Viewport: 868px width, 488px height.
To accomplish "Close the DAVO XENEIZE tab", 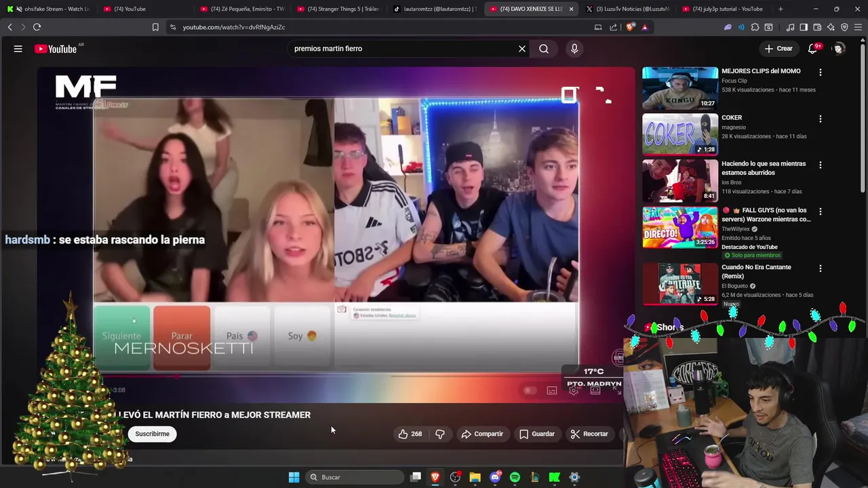I will (x=572, y=9).
